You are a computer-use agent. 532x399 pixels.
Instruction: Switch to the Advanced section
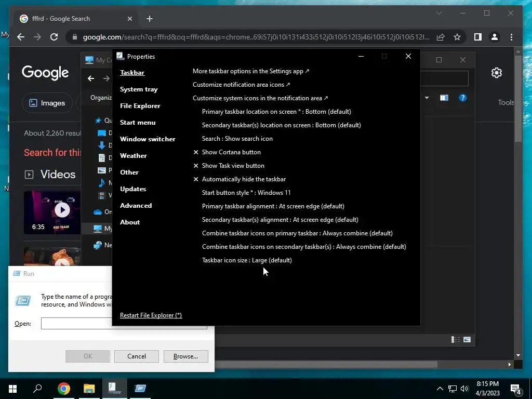136,206
